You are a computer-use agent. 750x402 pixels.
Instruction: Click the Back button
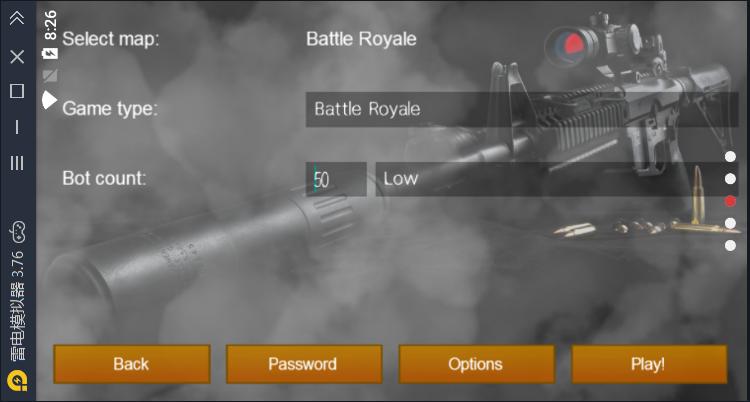[x=132, y=364]
